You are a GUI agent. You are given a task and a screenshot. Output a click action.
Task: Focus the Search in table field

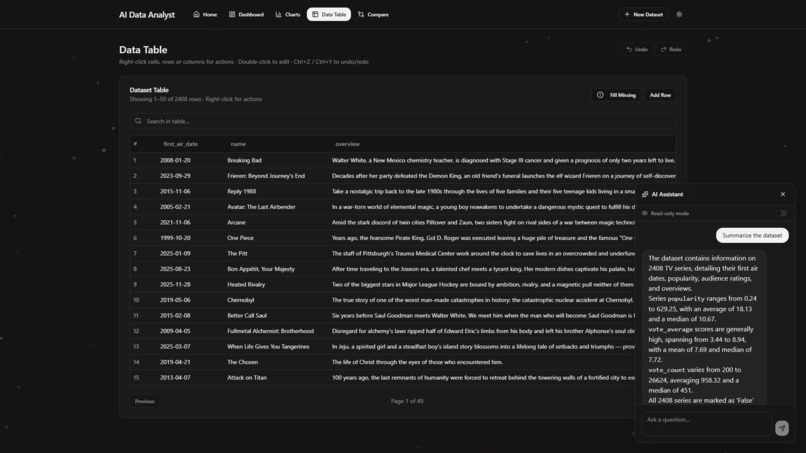tap(403, 121)
